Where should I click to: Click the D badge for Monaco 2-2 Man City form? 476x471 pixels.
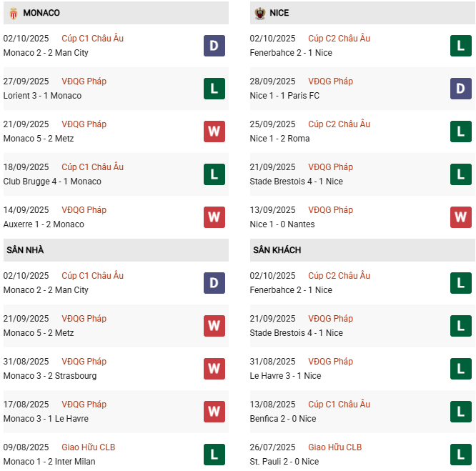point(214,46)
